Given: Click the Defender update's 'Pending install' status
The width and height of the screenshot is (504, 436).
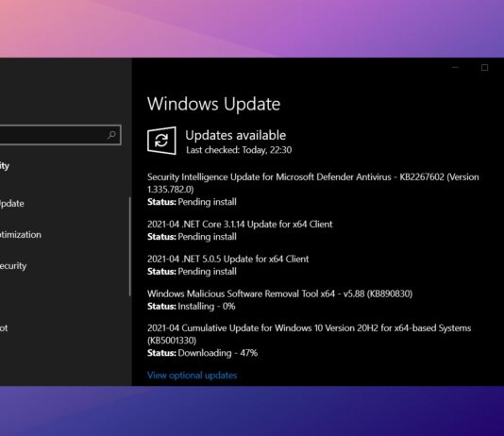Looking at the screenshot, I should pyautogui.click(x=207, y=202).
